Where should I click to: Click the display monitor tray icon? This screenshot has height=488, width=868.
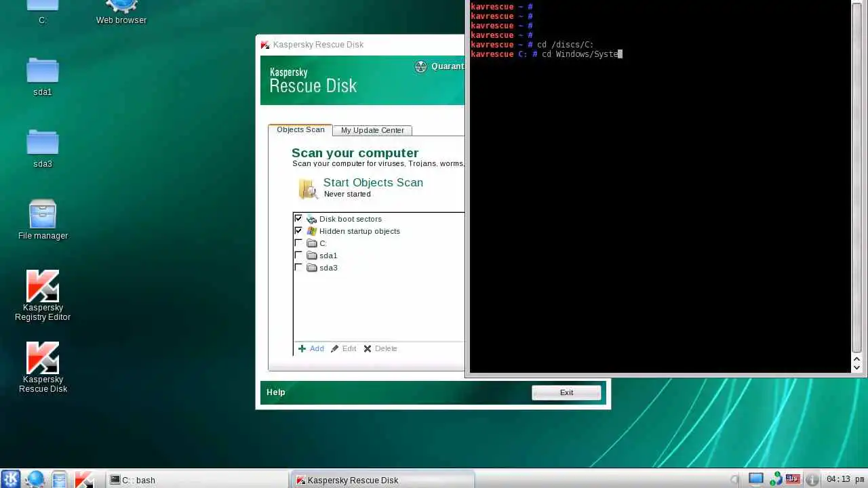point(756,479)
